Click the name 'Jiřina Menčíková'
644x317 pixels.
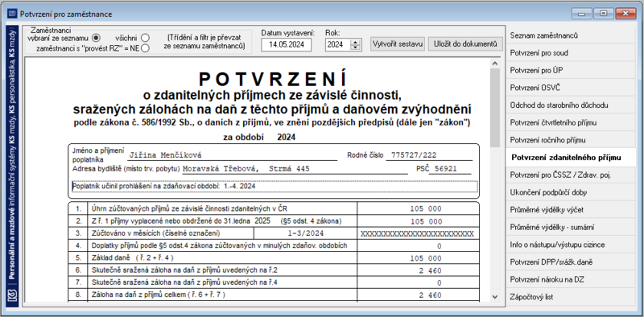pyautogui.click(x=165, y=155)
